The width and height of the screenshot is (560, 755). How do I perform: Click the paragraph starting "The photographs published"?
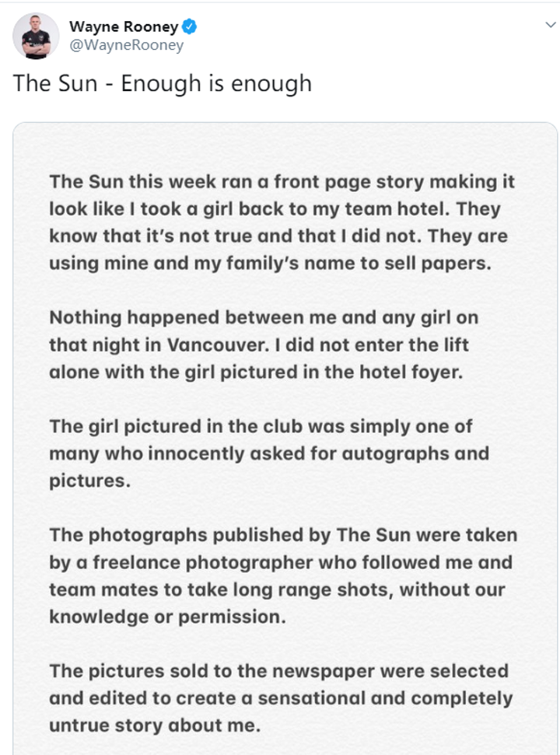283,575
